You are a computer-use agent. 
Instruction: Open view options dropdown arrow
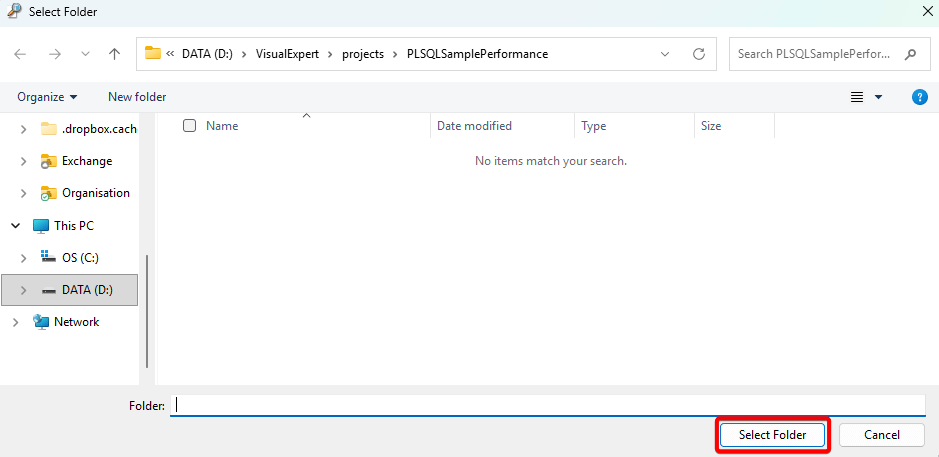tap(879, 97)
